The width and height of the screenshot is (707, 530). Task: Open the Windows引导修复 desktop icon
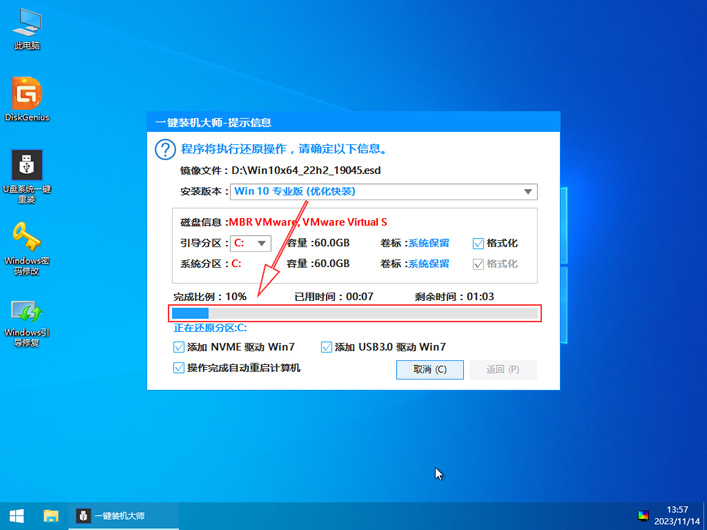click(27, 323)
